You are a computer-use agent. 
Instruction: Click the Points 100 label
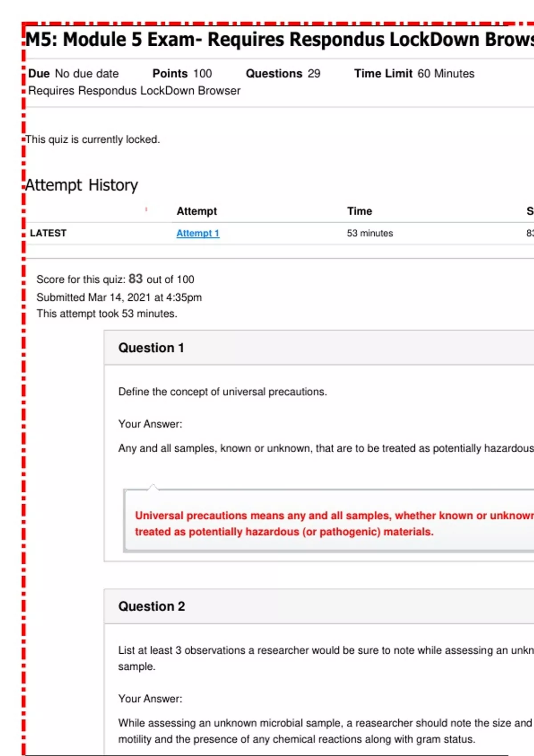182,73
